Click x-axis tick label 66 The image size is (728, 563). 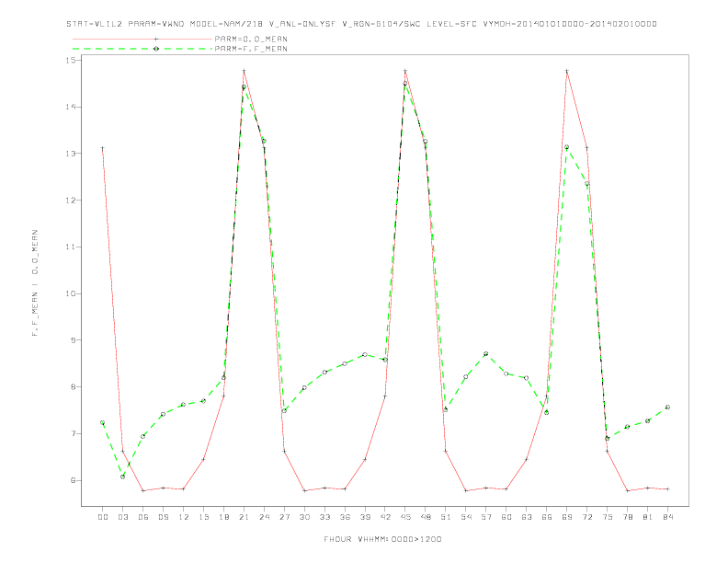point(547,517)
